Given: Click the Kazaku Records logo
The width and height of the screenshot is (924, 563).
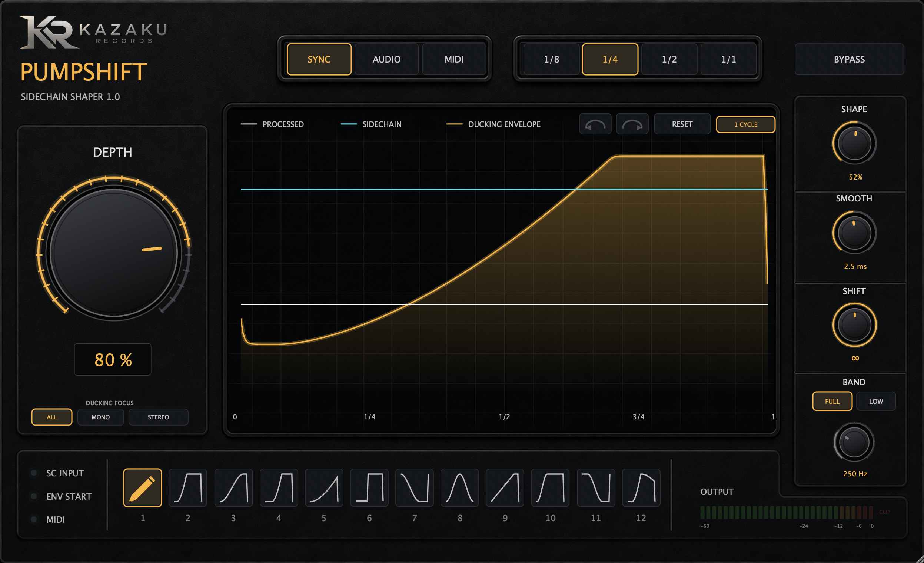Looking at the screenshot, I should click(x=94, y=32).
